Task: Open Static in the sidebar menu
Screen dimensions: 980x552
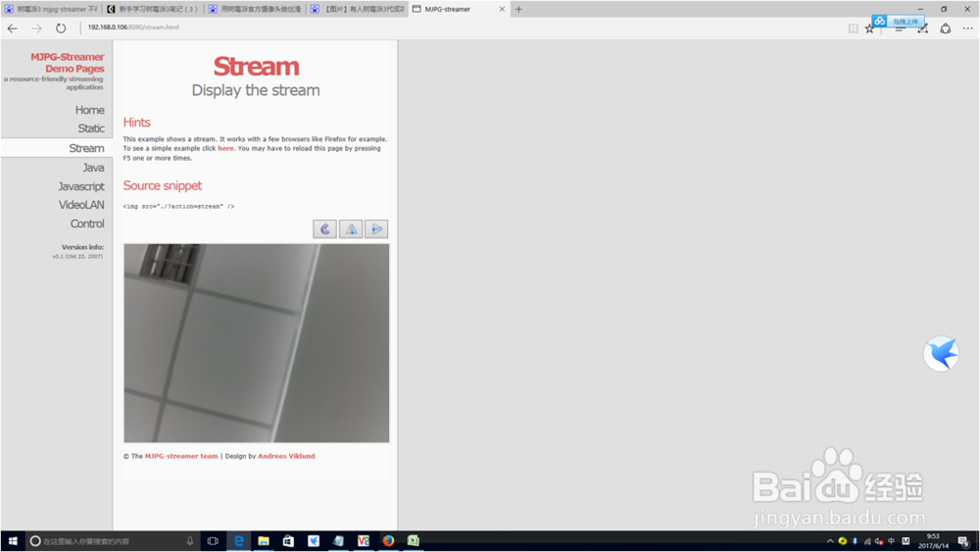Action: tap(91, 128)
